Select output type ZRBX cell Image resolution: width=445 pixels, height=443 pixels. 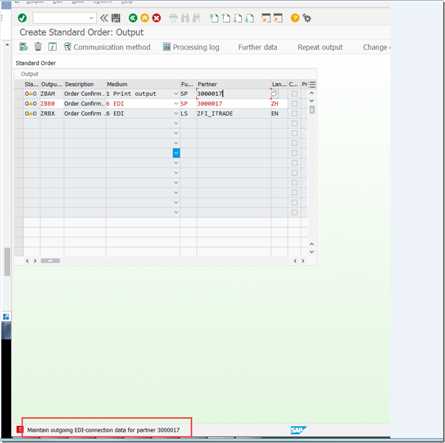51,114
